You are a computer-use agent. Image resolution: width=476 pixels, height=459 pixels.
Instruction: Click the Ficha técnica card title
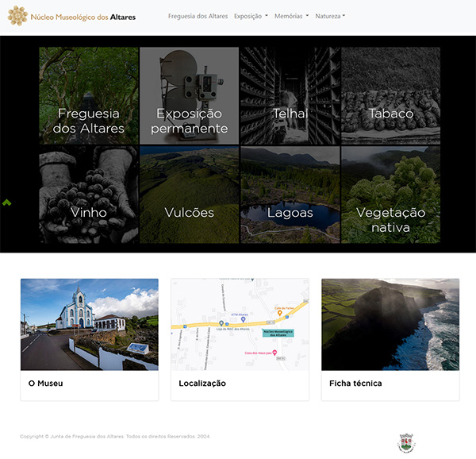355,384
